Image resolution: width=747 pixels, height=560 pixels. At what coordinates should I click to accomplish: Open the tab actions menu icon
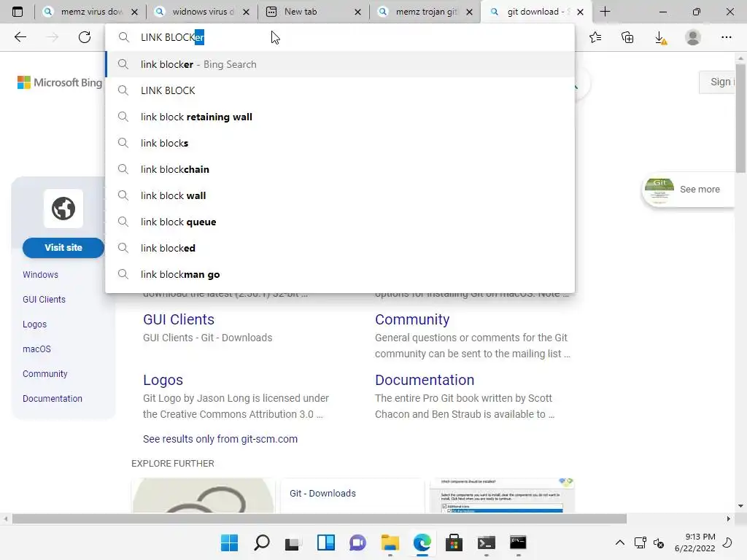[x=18, y=12]
